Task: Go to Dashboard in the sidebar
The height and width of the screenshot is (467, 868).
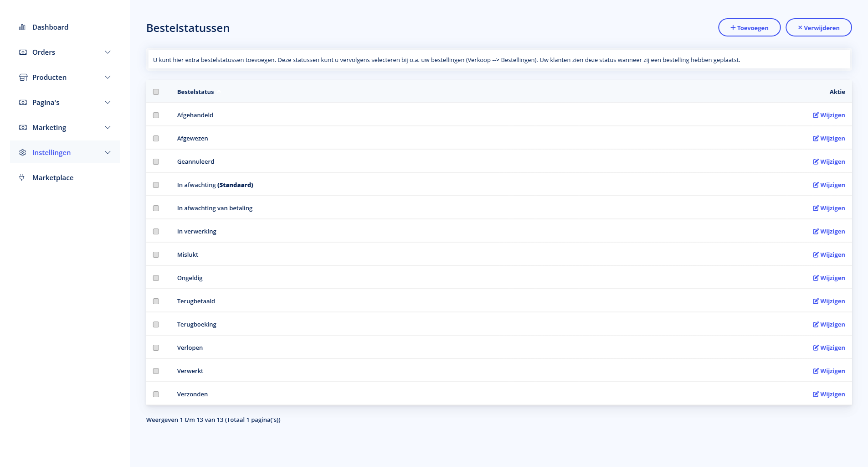Action: coord(50,27)
